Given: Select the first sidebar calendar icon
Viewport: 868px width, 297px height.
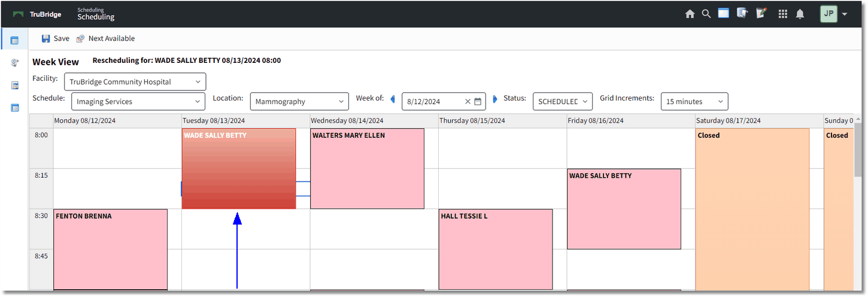Looking at the screenshot, I should [14, 40].
